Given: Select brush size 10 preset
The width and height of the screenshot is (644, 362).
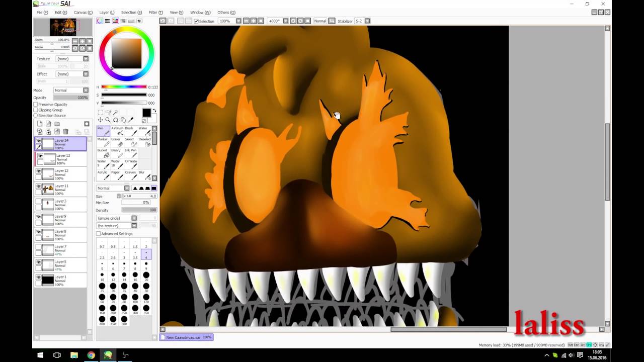Looking at the screenshot, I should pyautogui.click(x=102, y=277).
